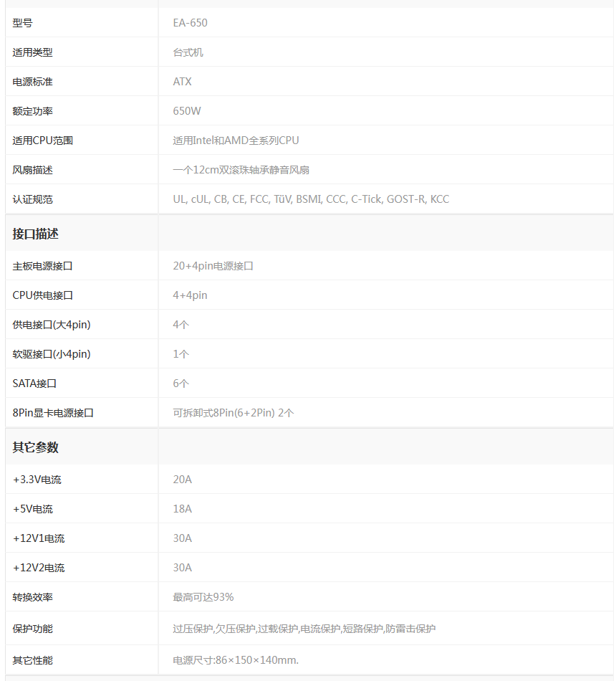Select the 1个 value
Viewport: 616px width, 681px height.
click(x=181, y=354)
